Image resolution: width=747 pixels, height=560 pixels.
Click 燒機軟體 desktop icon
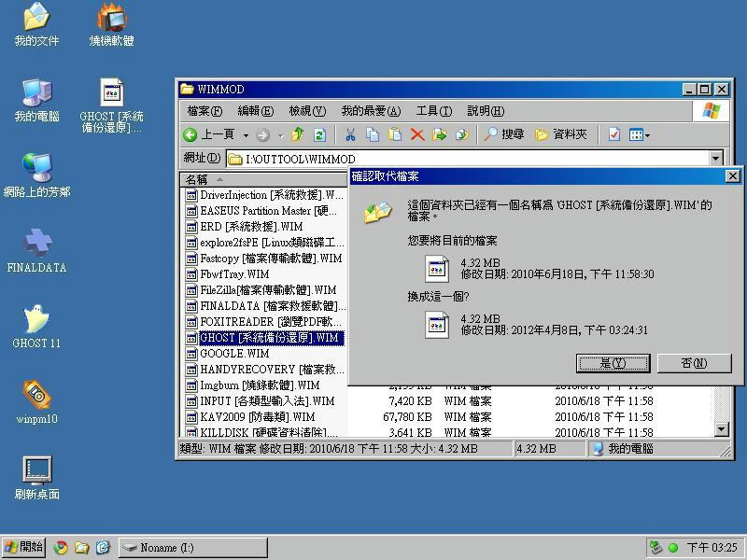(111, 25)
